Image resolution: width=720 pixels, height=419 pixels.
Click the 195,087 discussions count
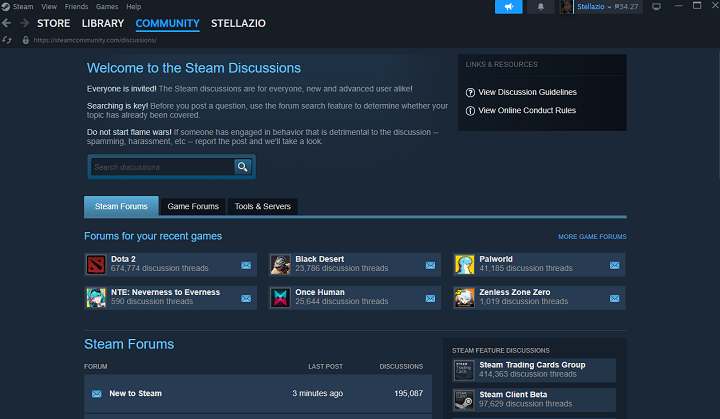coord(408,394)
